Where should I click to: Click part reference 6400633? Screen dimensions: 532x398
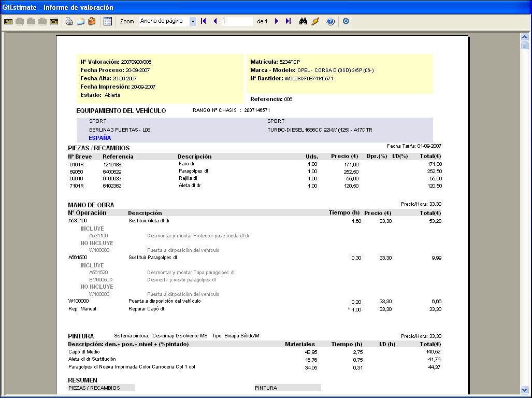click(x=112, y=178)
